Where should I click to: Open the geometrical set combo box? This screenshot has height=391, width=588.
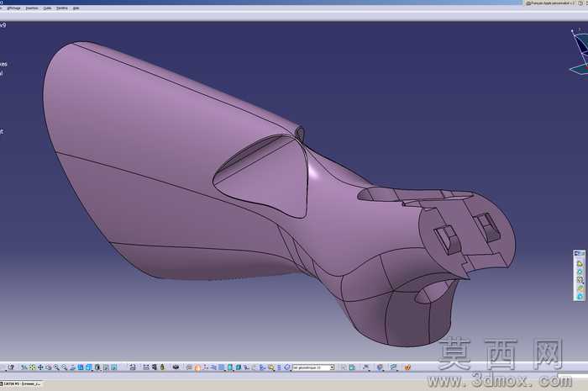pyautogui.click(x=313, y=367)
